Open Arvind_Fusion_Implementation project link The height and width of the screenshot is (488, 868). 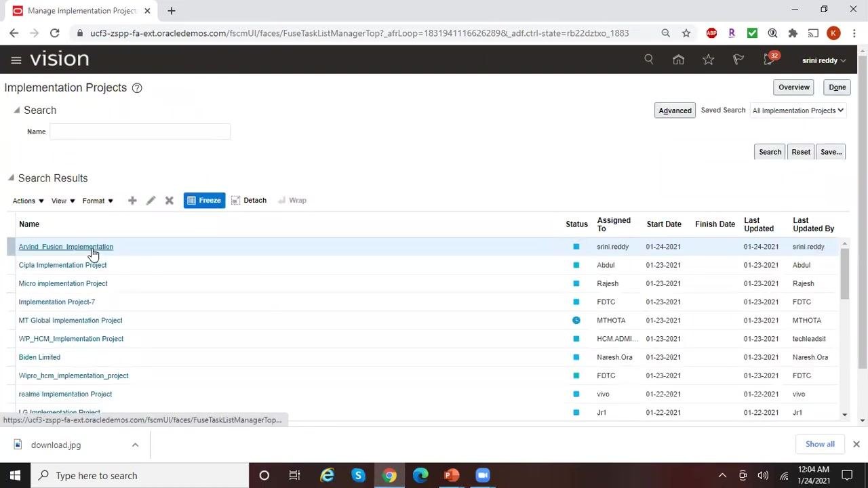pyautogui.click(x=66, y=247)
